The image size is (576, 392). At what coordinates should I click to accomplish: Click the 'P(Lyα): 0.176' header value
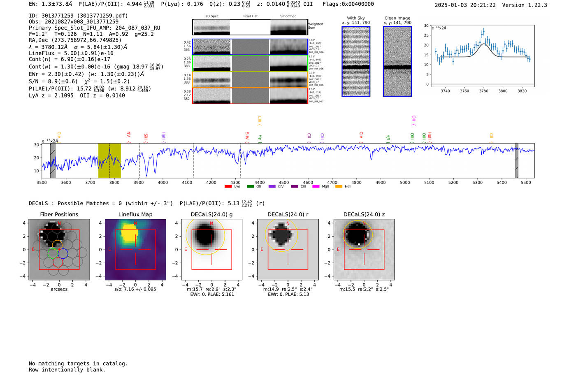point(182,4)
